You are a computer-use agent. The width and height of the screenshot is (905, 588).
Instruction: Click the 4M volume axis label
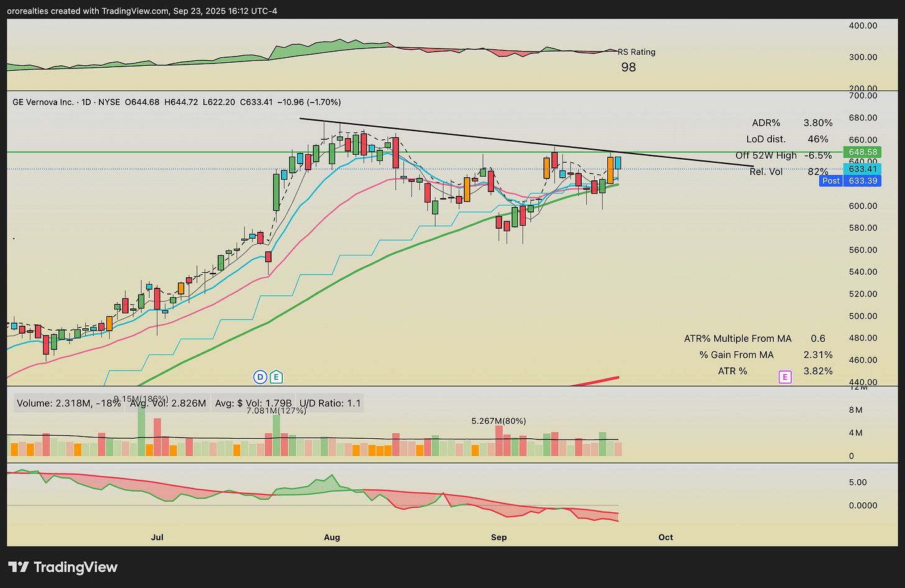click(x=856, y=433)
